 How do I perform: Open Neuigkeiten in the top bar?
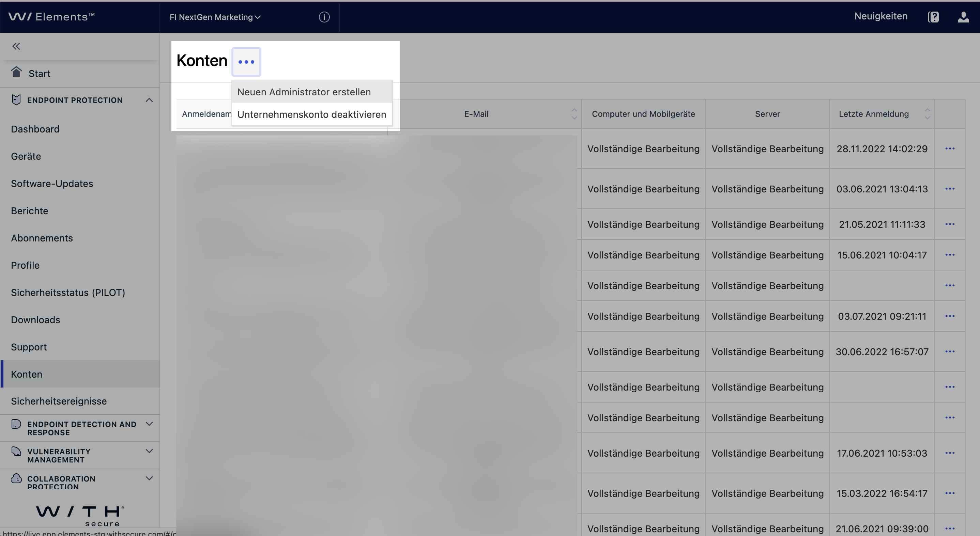click(x=881, y=16)
